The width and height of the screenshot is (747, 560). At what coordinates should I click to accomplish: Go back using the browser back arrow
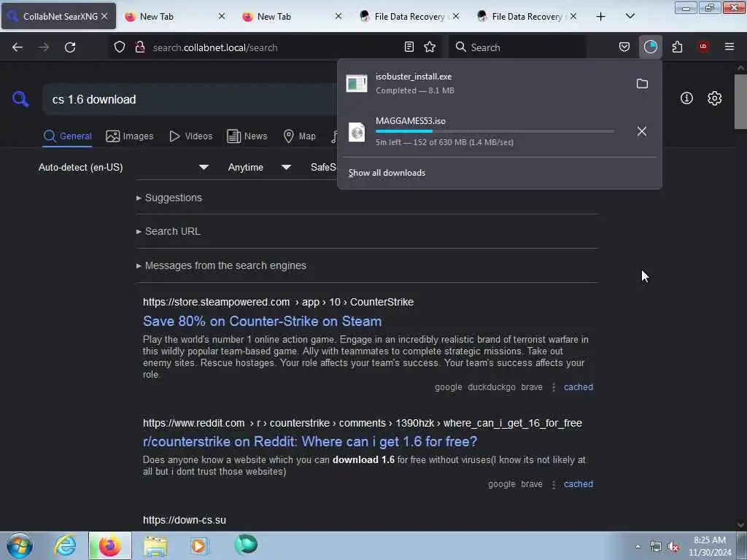pyautogui.click(x=18, y=47)
